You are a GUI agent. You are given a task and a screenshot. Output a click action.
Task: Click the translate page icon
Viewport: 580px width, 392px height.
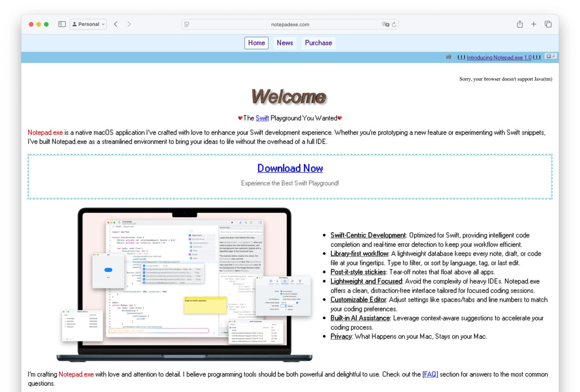pos(386,24)
